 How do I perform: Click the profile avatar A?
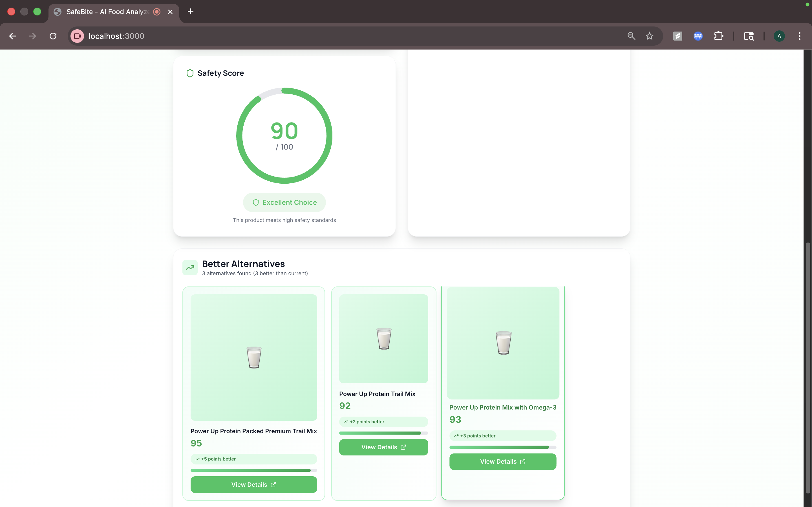pos(779,36)
